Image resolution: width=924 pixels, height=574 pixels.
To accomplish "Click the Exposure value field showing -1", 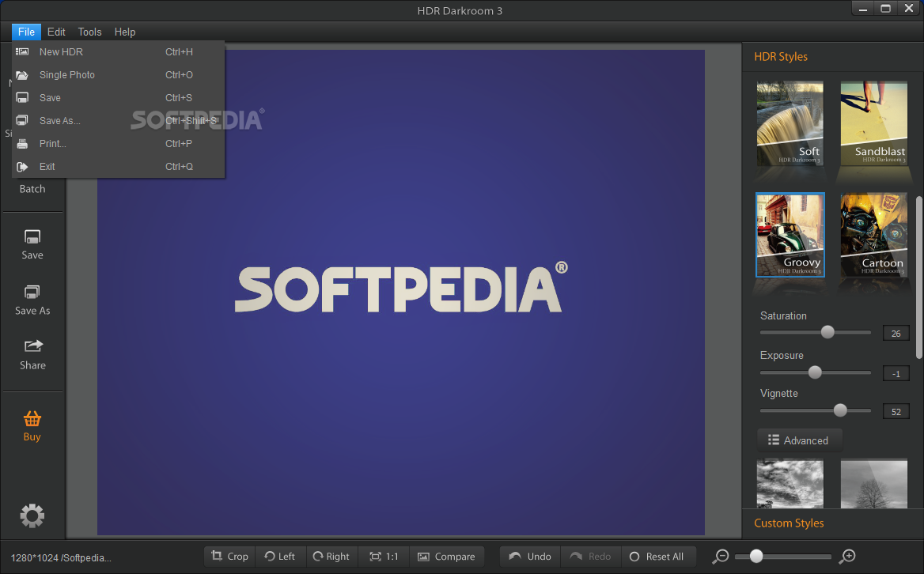I will point(896,373).
